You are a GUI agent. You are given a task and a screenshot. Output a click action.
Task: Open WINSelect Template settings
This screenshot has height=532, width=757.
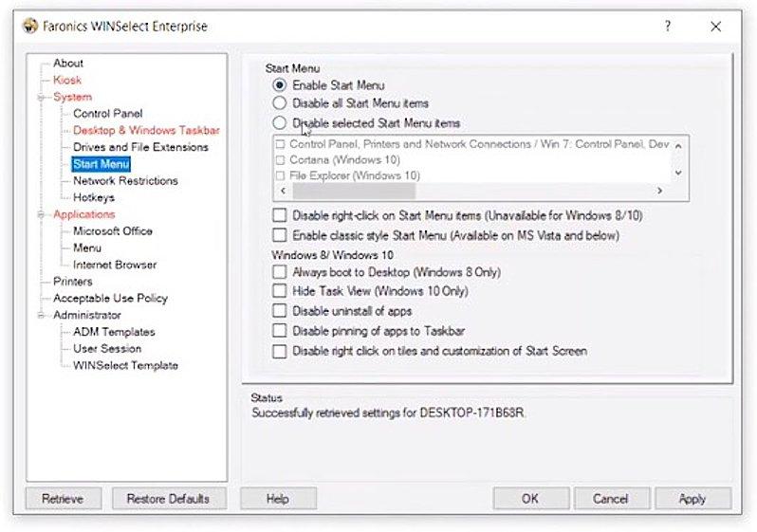125,365
